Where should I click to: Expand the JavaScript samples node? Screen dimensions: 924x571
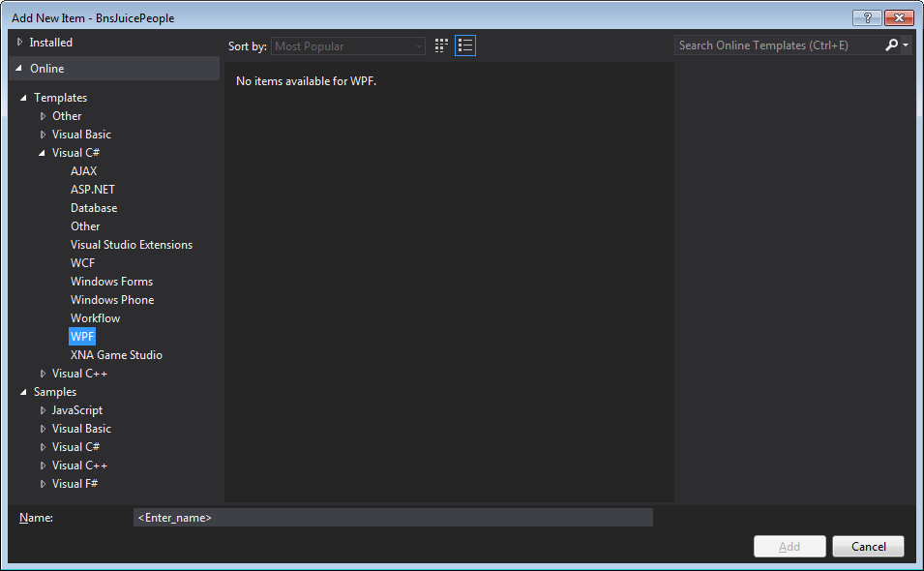[43, 410]
